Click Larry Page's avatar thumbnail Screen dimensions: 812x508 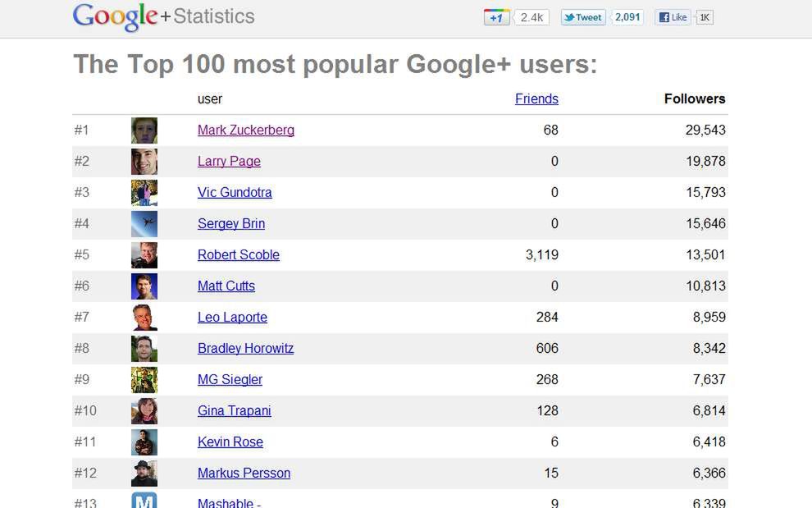pyautogui.click(x=144, y=161)
